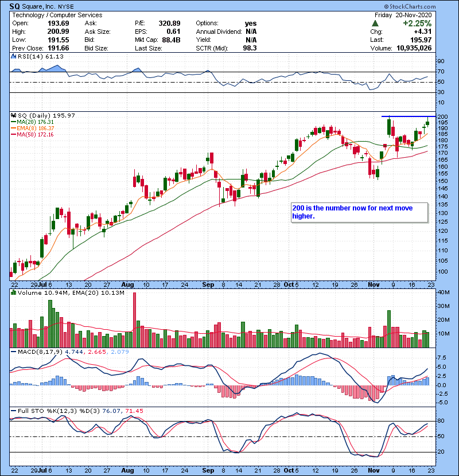The image size is (459, 476).
Task: Click the Chg value +4.31
Action: (422, 32)
